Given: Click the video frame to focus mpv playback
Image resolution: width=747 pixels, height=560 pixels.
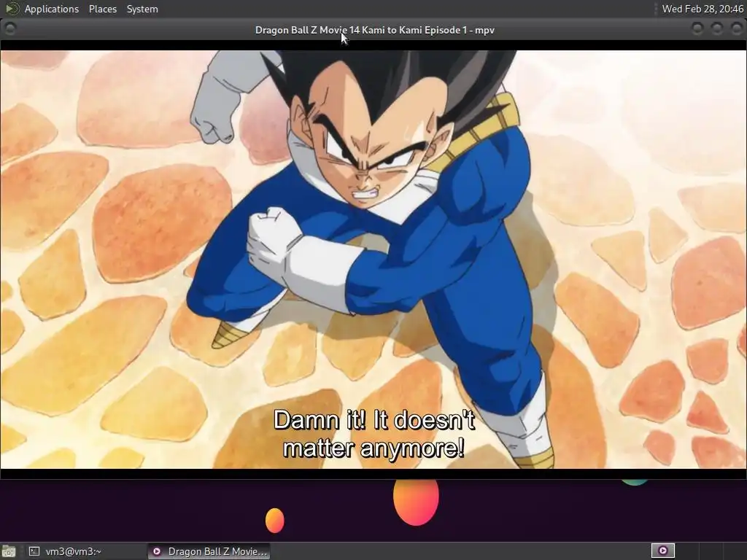Looking at the screenshot, I should tap(373, 260).
